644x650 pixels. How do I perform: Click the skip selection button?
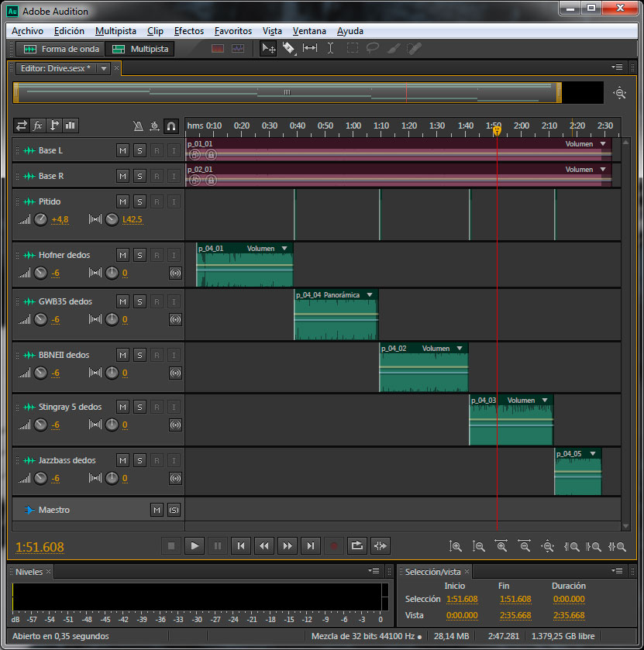[380, 546]
